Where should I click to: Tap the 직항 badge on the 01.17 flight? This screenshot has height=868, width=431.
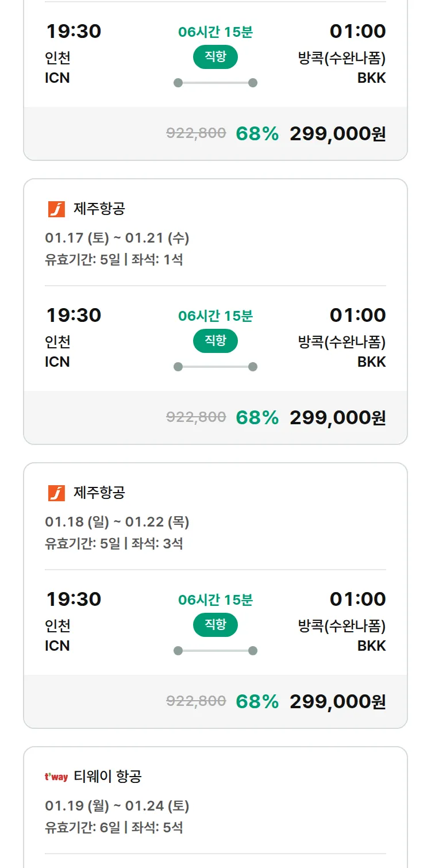(215, 341)
